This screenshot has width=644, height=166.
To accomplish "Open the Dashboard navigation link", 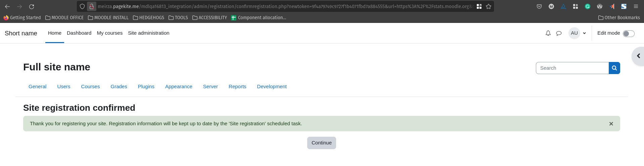I will 79,33.
